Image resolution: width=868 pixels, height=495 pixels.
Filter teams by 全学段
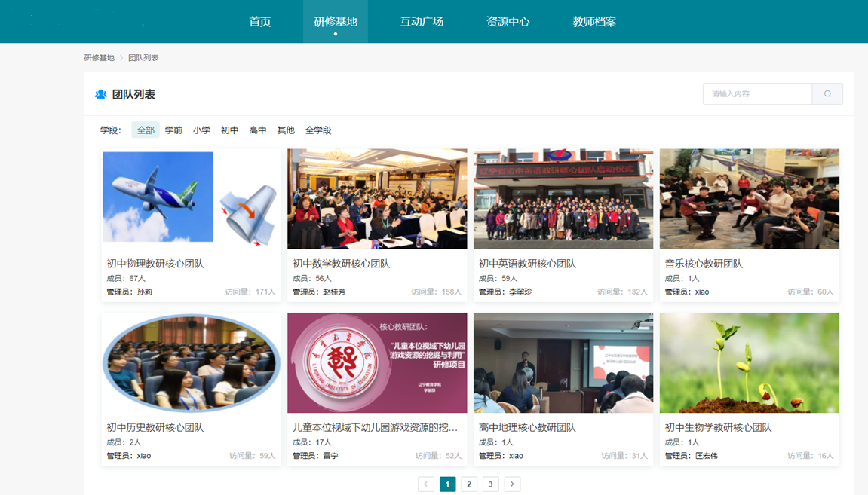(x=318, y=130)
